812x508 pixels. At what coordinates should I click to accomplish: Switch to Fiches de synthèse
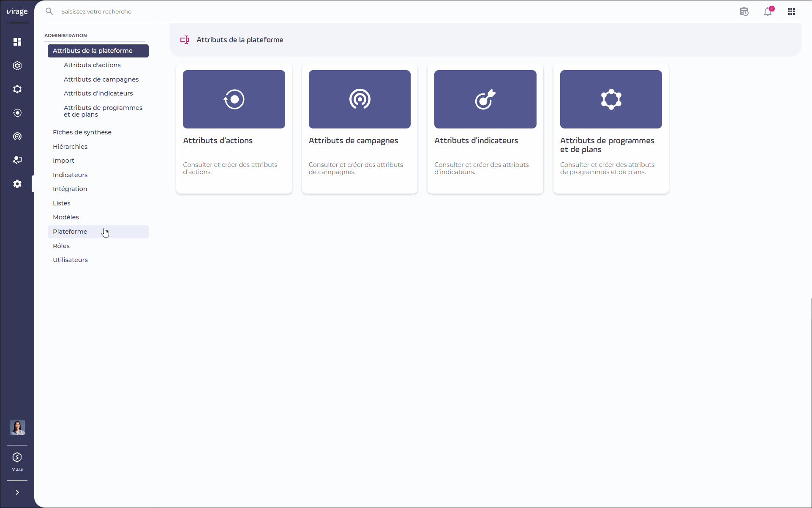(82, 132)
